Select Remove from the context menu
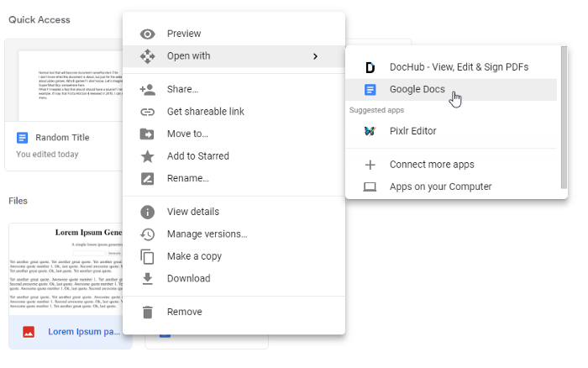 [x=234, y=312]
